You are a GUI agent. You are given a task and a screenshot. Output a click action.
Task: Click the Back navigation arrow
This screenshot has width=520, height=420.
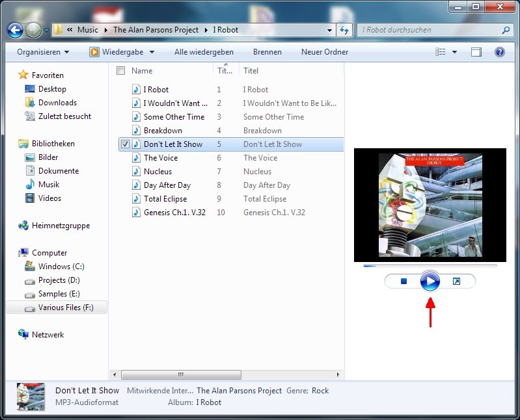pos(15,31)
